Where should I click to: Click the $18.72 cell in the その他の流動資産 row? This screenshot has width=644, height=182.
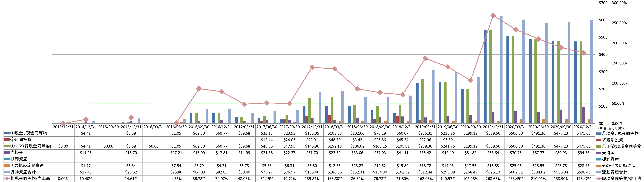pyautogui.click(x=425, y=166)
